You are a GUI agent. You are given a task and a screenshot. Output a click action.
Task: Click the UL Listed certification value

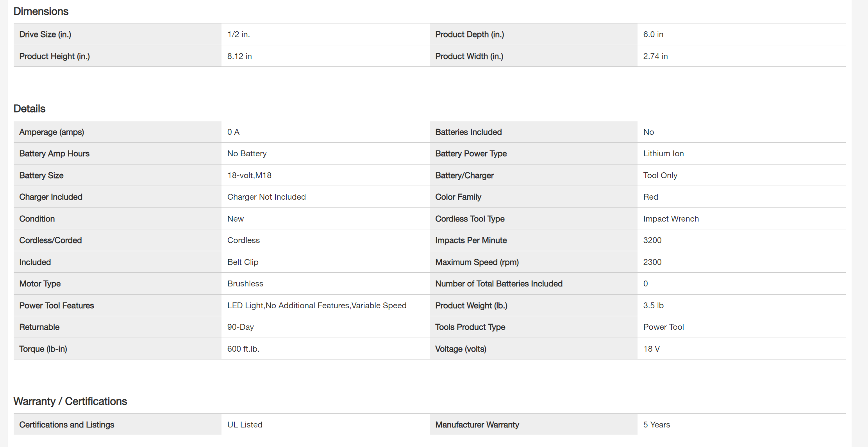point(245,425)
